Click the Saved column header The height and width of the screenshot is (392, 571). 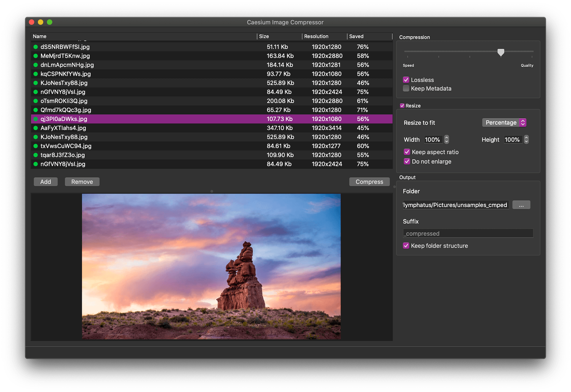tap(356, 36)
